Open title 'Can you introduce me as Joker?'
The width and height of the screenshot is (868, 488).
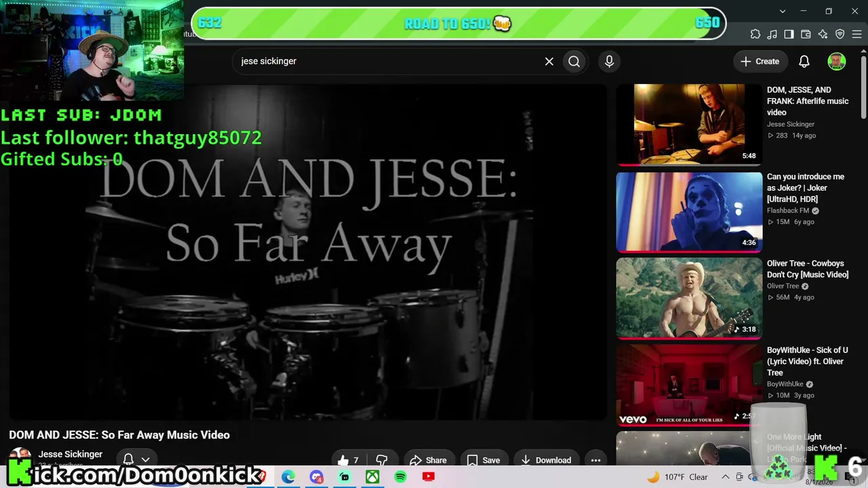tap(806, 188)
